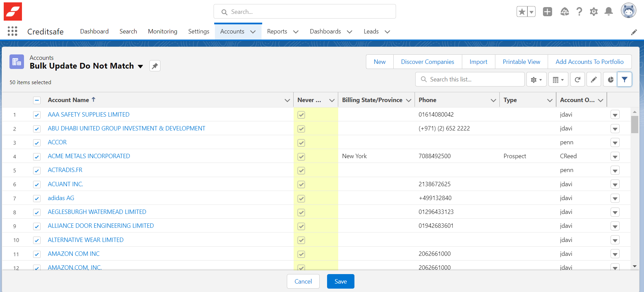This screenshot has width=644, height=292.
Task: Open the Leads tab
Action: [371, 31]
